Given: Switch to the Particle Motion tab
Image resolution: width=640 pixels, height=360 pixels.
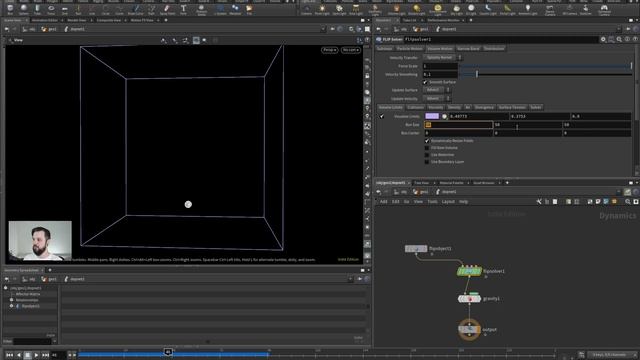Looking at the screenshot, I should point(410,49).
